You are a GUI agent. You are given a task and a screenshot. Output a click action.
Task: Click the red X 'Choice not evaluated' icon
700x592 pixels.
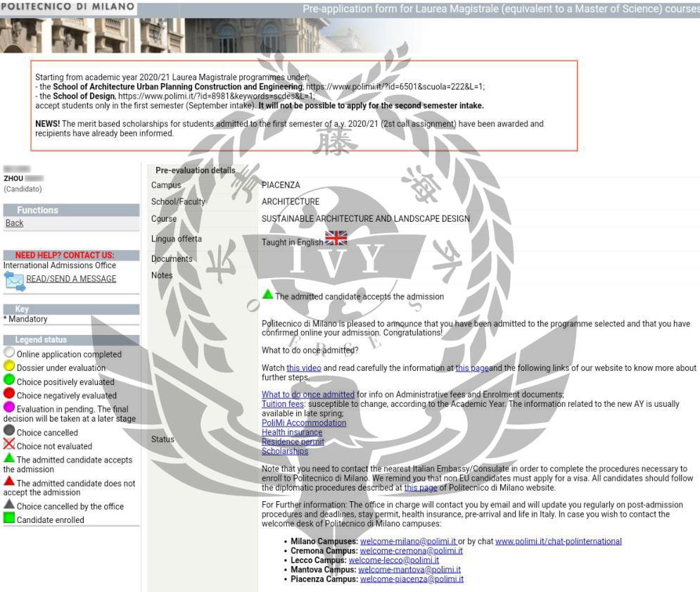pos(9,444)
